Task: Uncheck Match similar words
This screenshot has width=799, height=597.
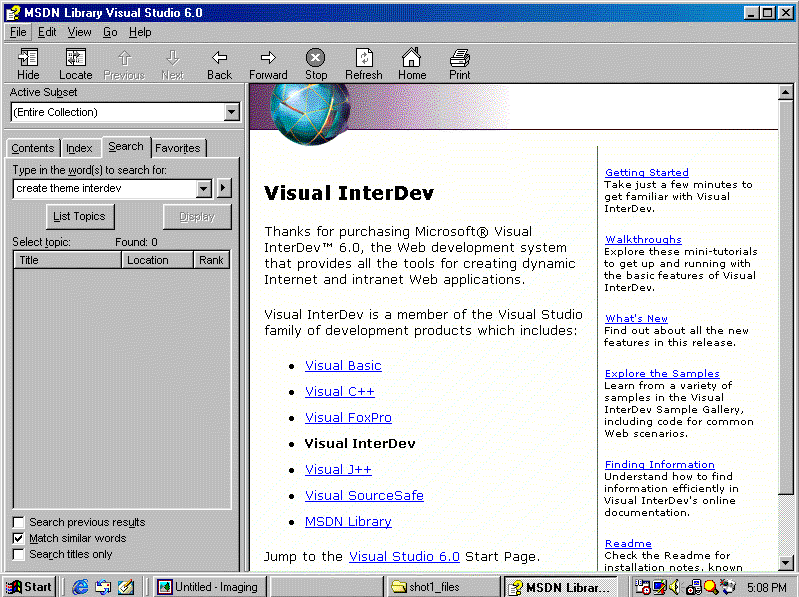Action: point(18,538)
